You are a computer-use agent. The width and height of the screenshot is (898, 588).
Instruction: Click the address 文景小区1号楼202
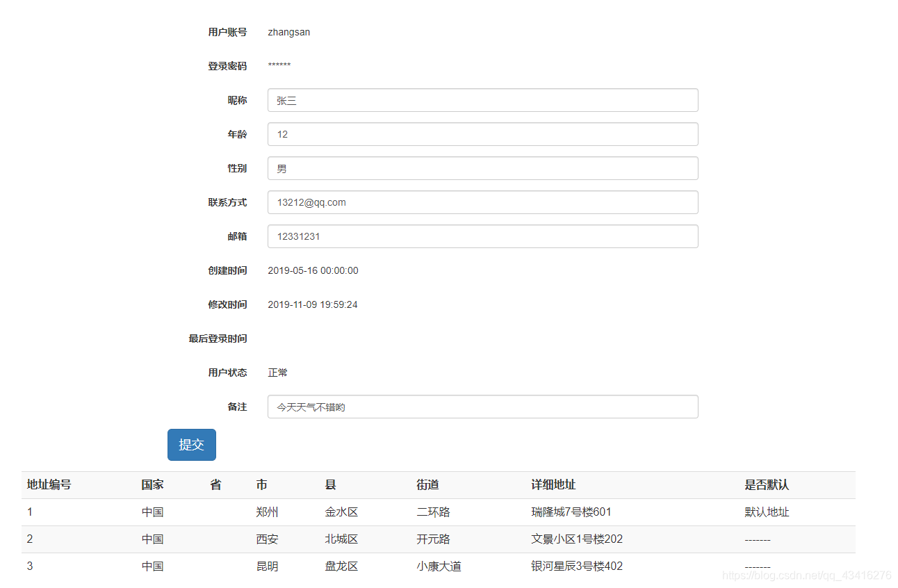coord(578,539)
